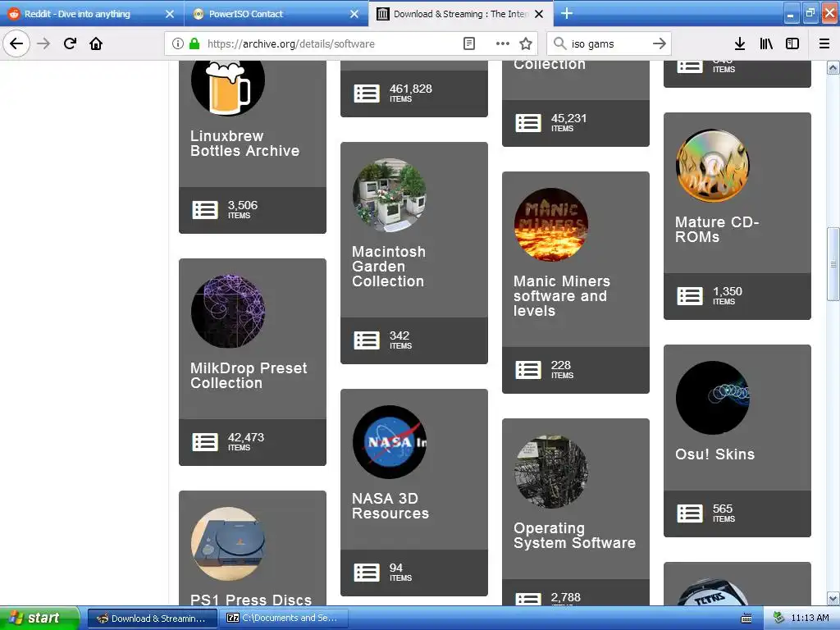Show site information for archive.org

(x=178, y=43)
